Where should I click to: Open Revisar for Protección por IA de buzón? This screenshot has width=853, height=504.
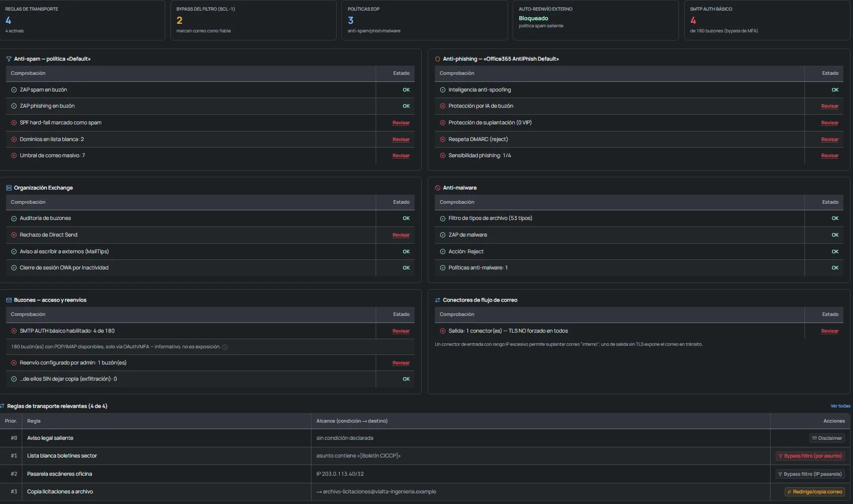(830, 106)
